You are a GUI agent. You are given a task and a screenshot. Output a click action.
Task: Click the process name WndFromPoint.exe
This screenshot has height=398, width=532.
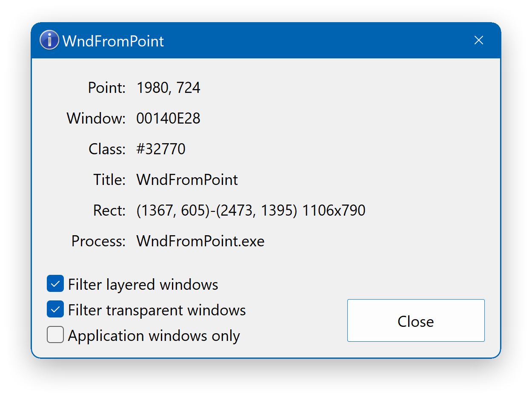[x=200, y=241]
